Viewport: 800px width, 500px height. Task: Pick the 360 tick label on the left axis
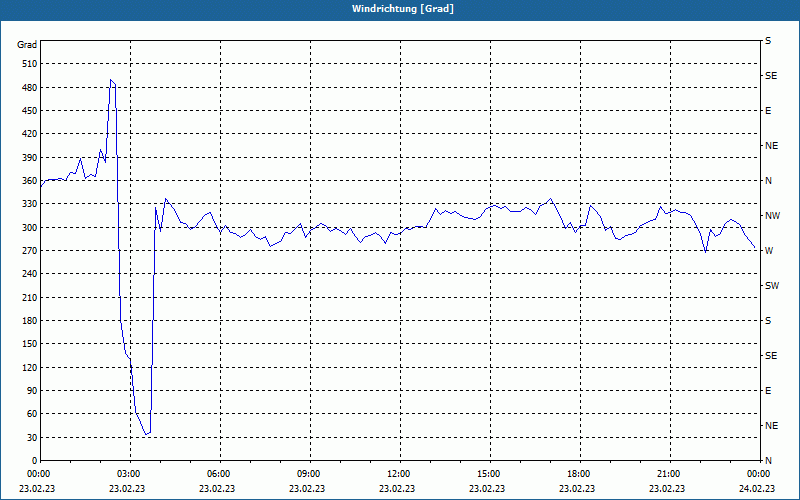[x=31, y=181]
